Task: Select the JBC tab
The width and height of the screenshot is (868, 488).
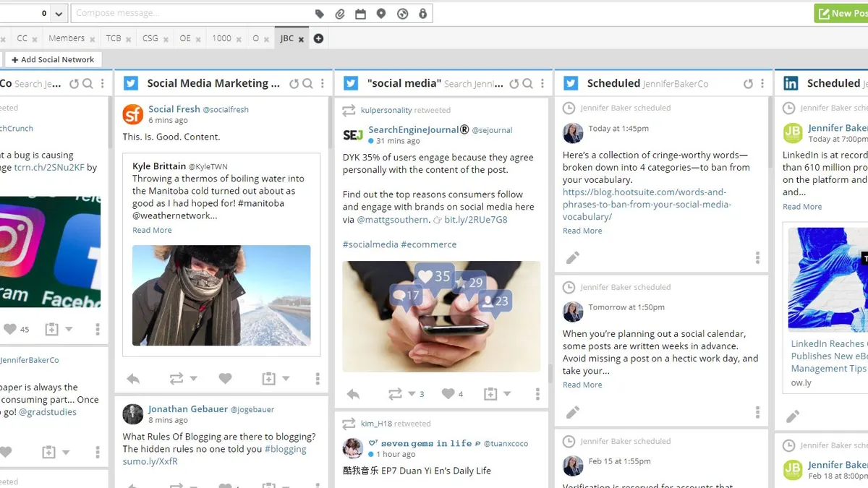Action: coord(287,38)
